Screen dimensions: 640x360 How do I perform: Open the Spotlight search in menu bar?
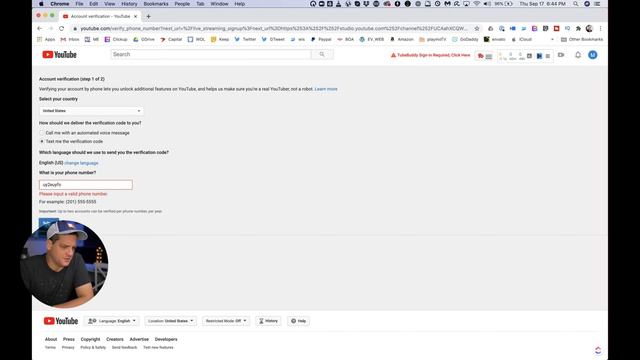coord(576,4)
